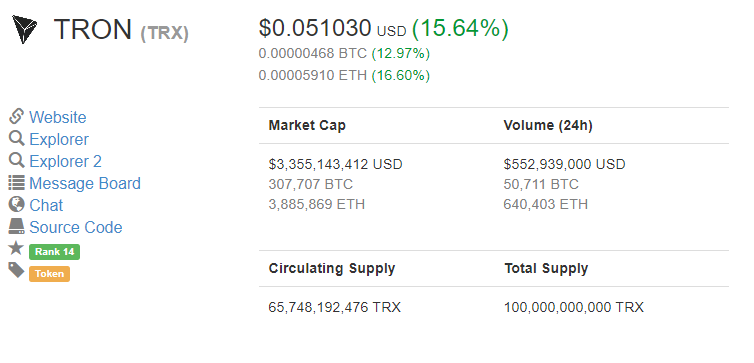Click the drive icon beside Source Code
Viewport: 754px width, 363px height.
coord(16,226)
